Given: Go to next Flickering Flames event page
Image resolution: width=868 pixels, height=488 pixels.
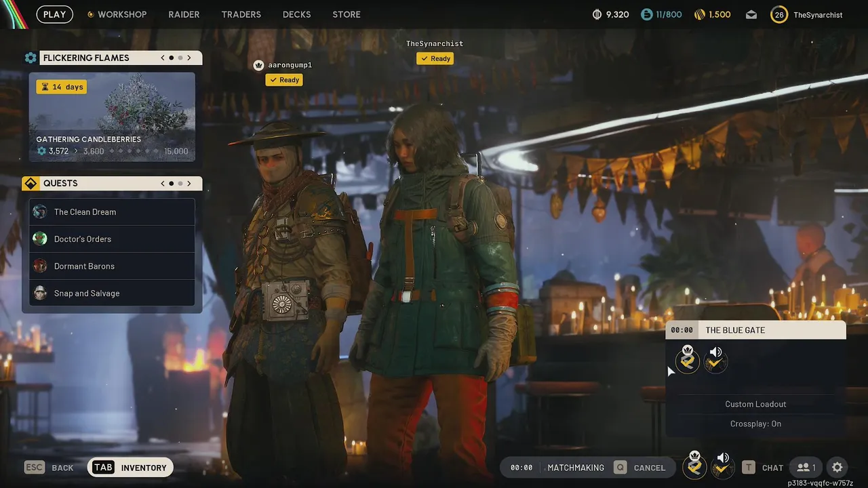Looking at the screenshot, I should 189,58.
